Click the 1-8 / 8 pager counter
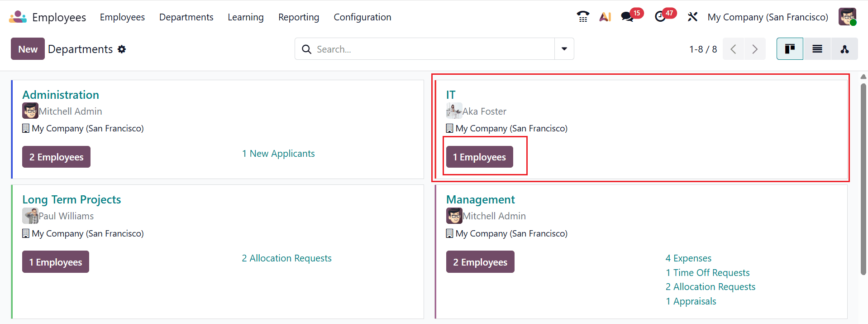Viewport: 868px width, 324px height. pos(703,49)
